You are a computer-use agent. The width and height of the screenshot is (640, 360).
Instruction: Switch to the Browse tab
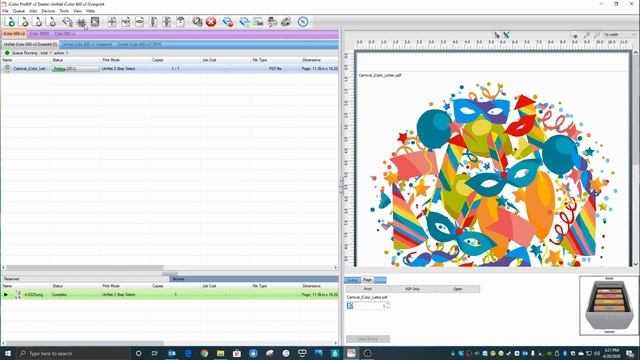click(x=179, y=279)
